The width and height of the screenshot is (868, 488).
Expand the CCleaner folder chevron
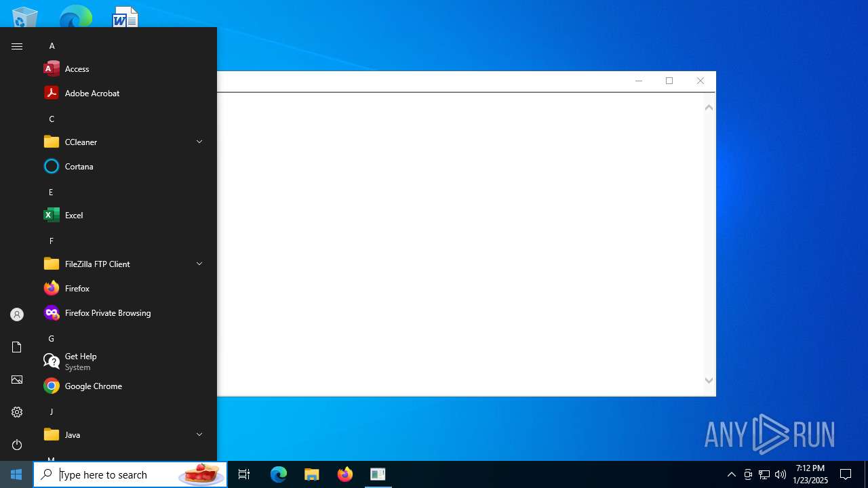pos(199,142)
